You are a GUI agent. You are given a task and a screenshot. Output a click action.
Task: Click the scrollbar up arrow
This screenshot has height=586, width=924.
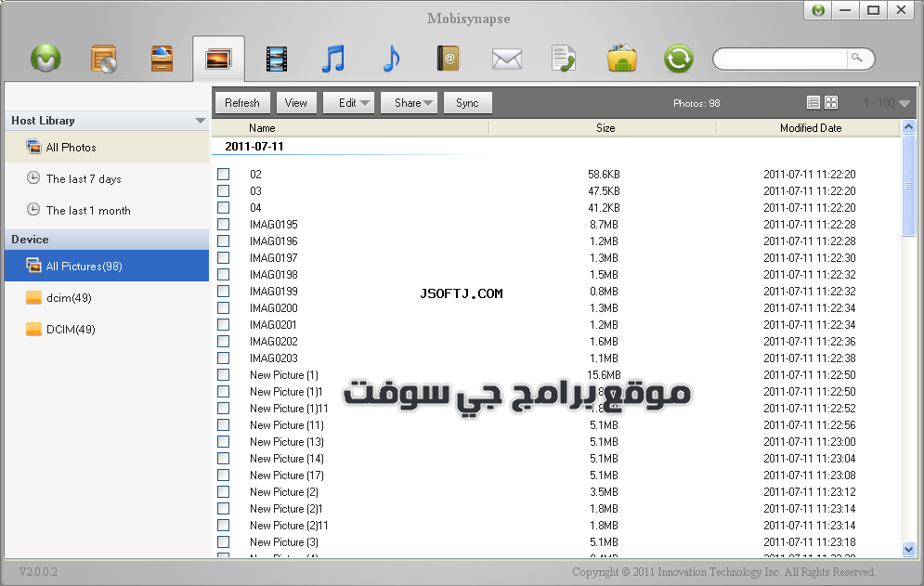click(x=908, y=126)
